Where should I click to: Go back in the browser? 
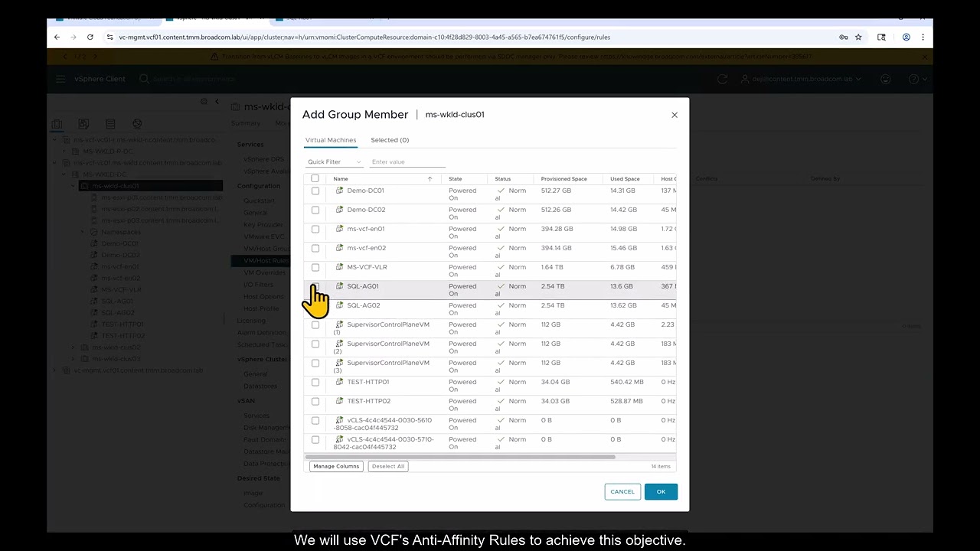[57, 37]
